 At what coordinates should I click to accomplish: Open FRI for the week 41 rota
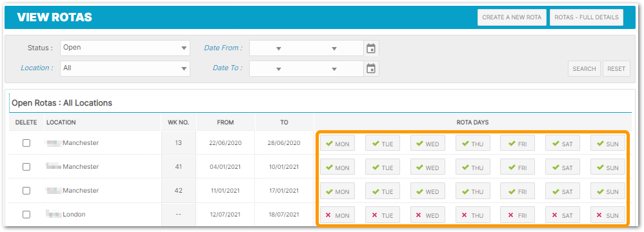click(518, 168)
